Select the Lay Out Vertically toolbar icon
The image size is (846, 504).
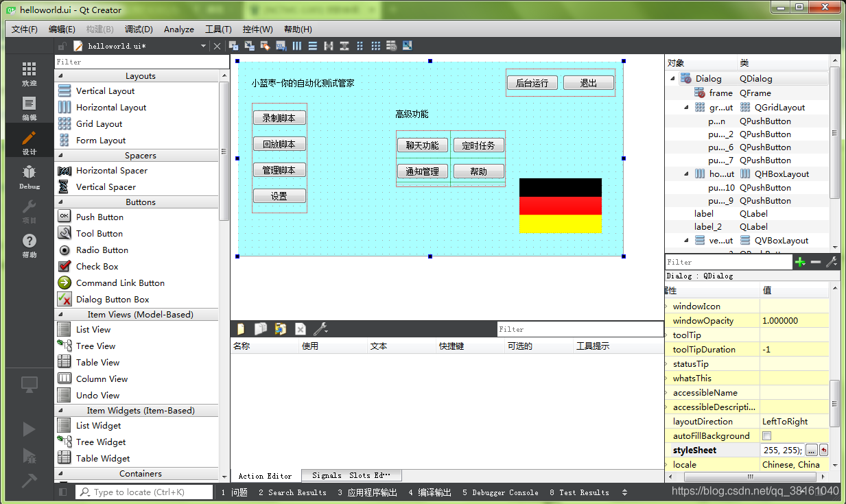coord(314,45)
